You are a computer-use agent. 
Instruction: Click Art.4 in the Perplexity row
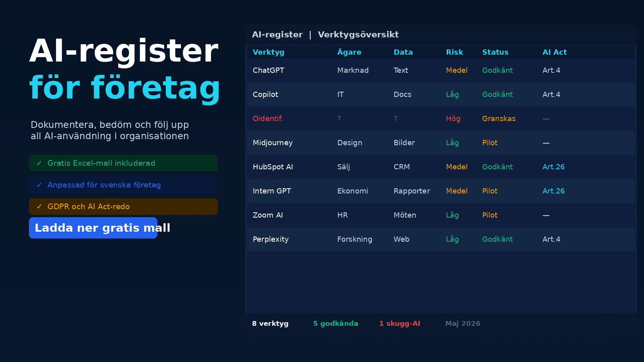[x=551, y=239]
